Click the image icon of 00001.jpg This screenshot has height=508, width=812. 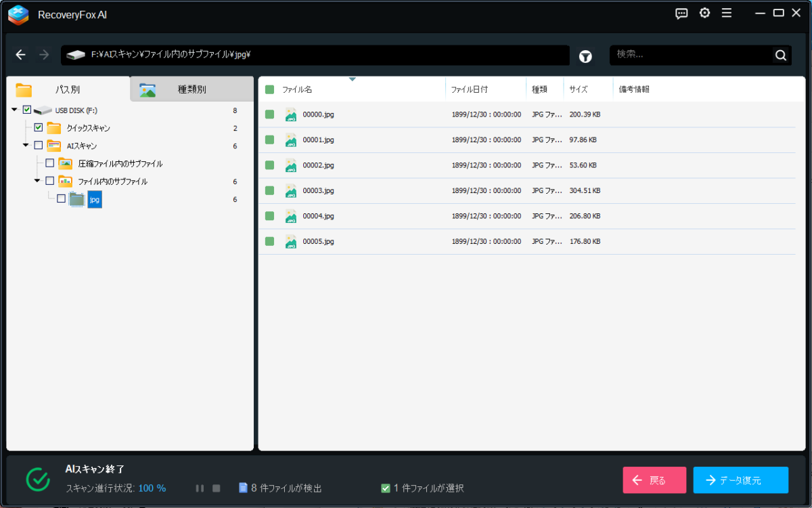coord(291,140)
